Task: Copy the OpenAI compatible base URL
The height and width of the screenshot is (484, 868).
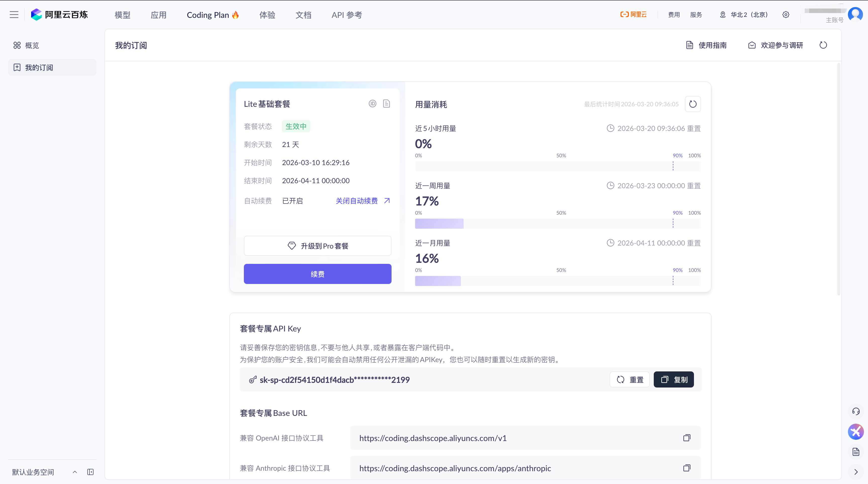Action: click(x=686, y=438)
